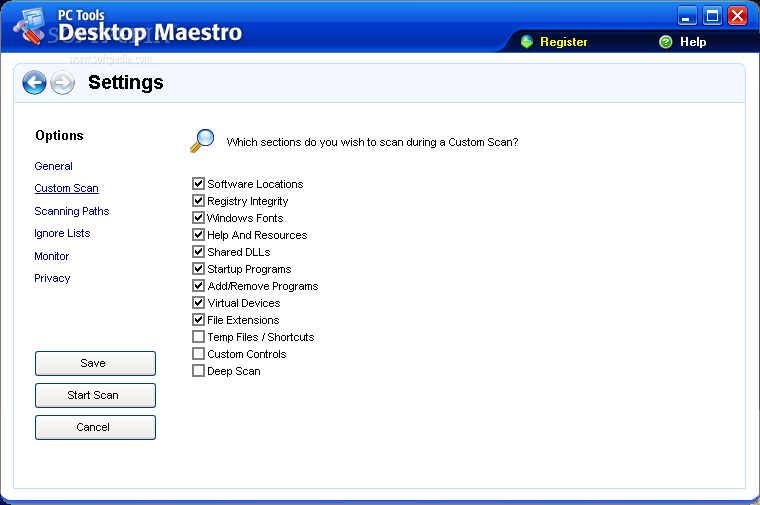Select the Custom Scan options link

(66, 188)
